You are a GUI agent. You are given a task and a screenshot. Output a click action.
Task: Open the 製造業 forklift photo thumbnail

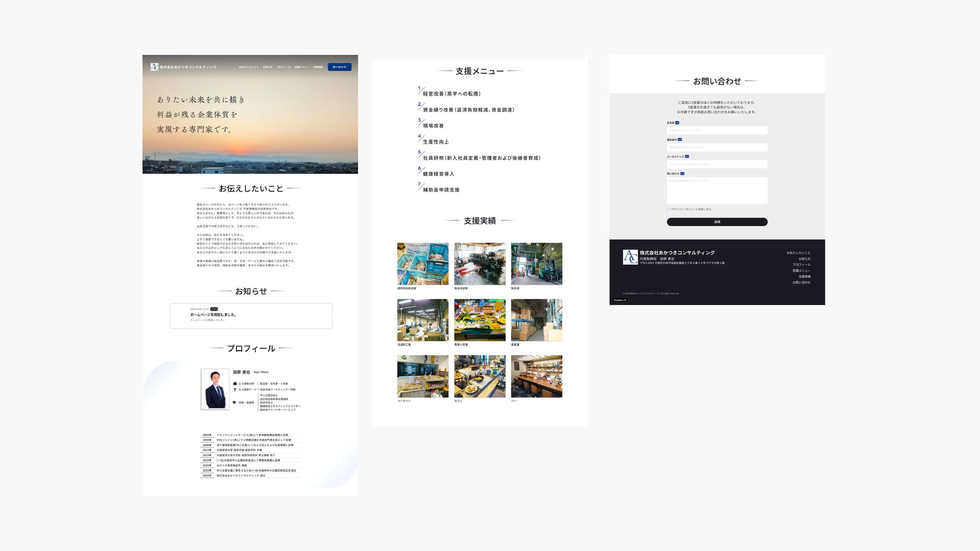537,264
